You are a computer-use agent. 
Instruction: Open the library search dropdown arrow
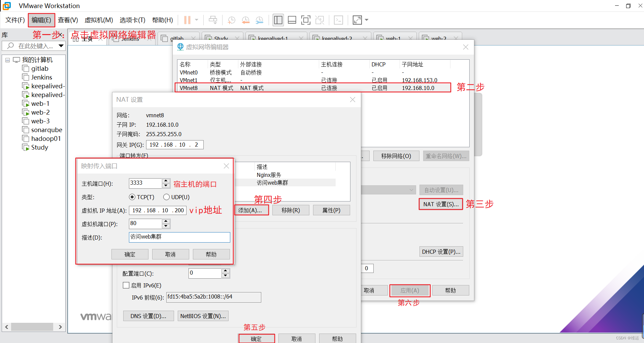pos(61,46)
